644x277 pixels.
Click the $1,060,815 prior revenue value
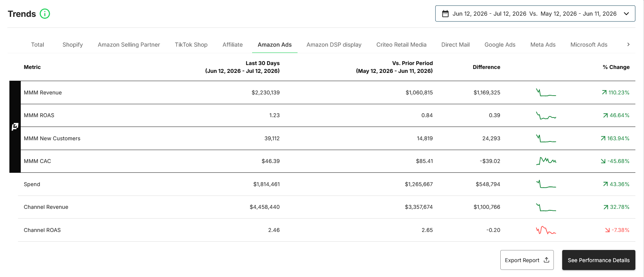click(x=419, y=92)
